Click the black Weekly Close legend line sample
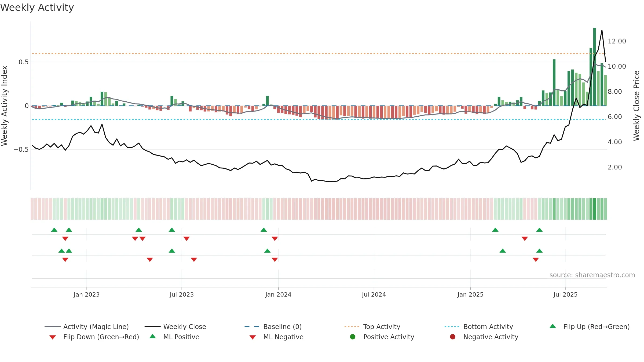644x362 pixels. 153,327
